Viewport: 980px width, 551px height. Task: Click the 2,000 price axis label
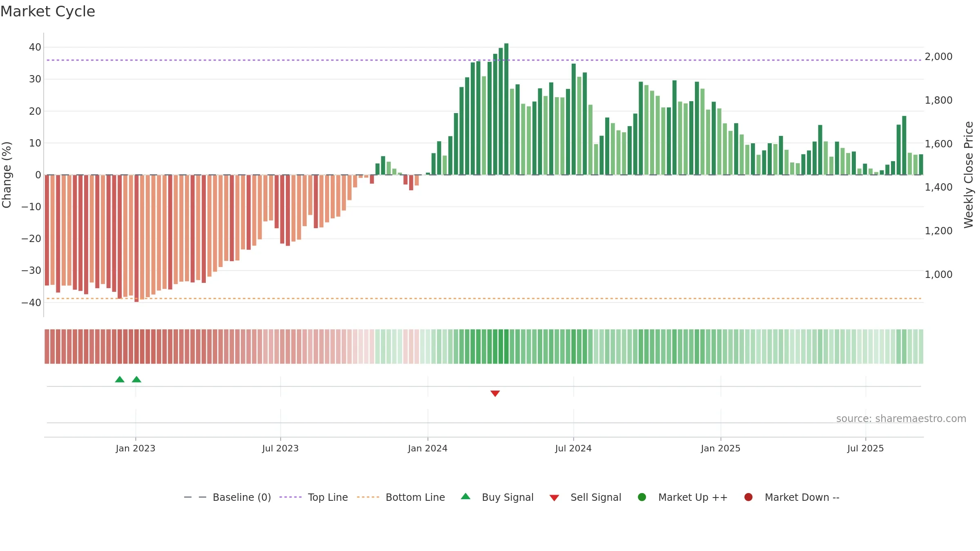pos(938,56)
